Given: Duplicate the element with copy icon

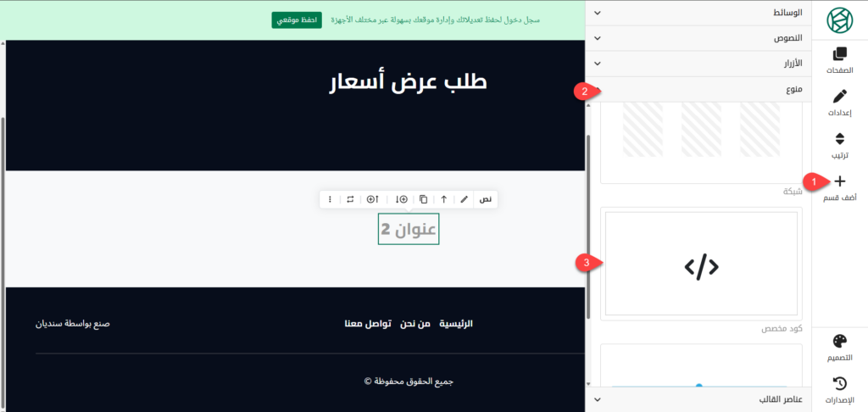Looking at the screenshot, I should [x=424, y=199].
